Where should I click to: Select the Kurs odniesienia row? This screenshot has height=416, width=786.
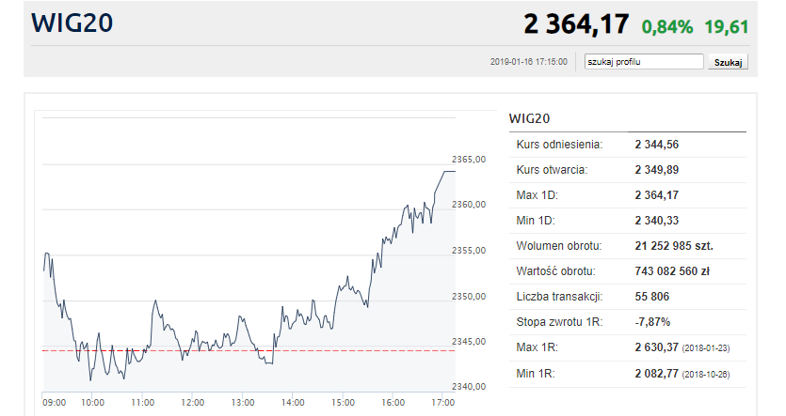pyautogui.click(x=627, y=145)
